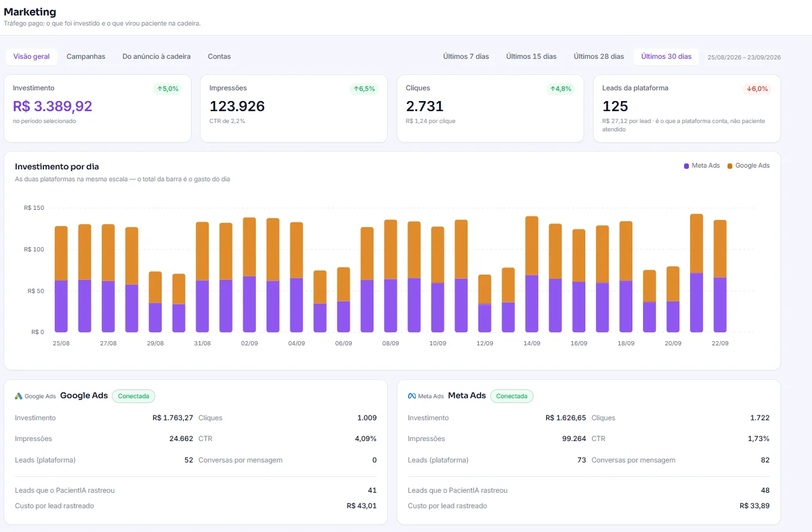The width and height of the screenshot is (812, 532).
Task: Pick the Últimos 28 dias range
Action: point(598,56)
